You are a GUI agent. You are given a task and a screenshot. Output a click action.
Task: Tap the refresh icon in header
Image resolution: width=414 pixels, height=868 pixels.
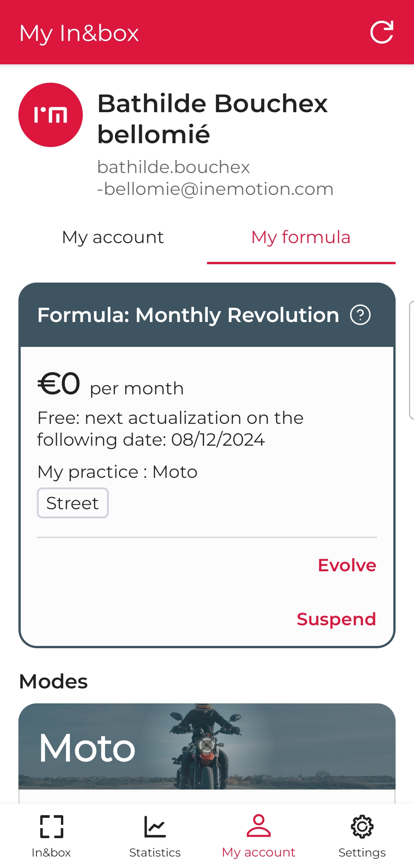tap(382, 32)
